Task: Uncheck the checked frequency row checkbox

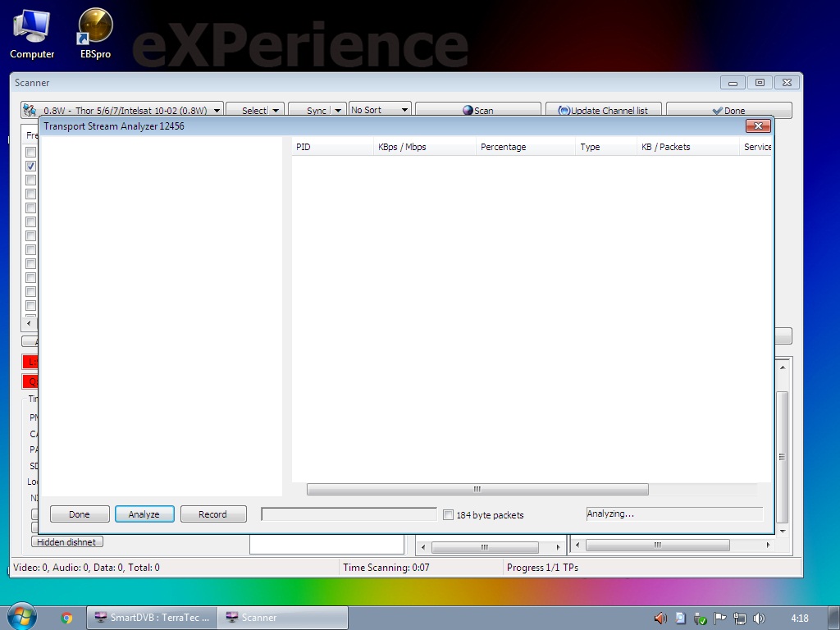Action: [x=31, y=166]
